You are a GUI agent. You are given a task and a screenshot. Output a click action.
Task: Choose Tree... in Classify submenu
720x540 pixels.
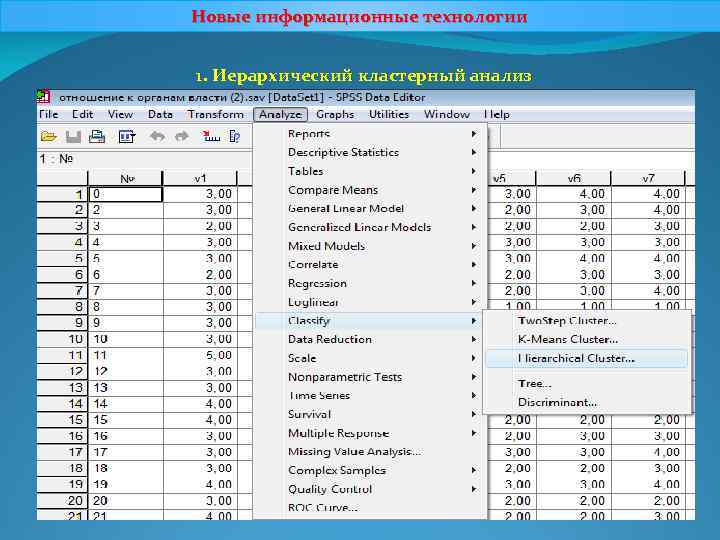587,383
